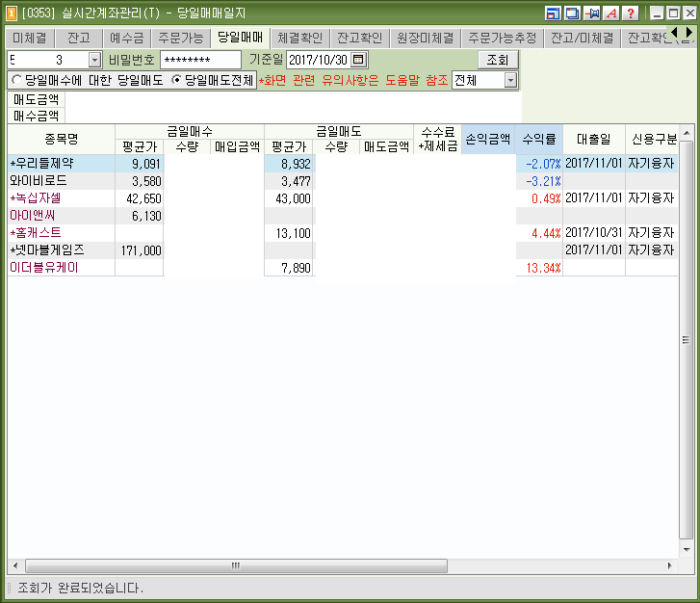Open the account number dropdown
The width and height of the screenshot is (700, 603).
click(94, 60)
